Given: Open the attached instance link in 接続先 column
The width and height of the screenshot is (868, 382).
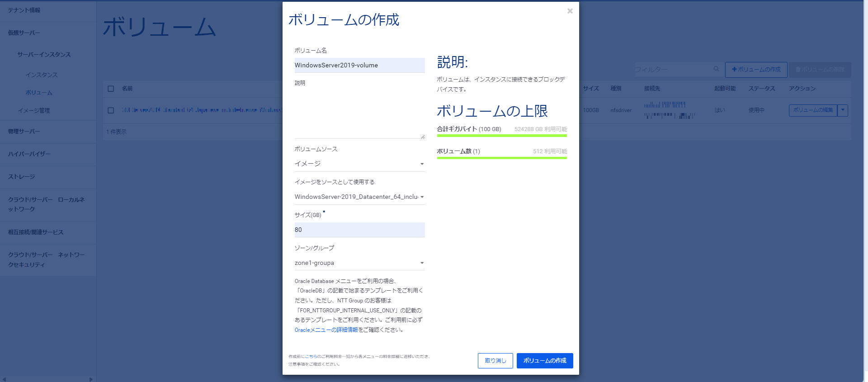Looking at the screenshot, I should (x=669, y=110).
